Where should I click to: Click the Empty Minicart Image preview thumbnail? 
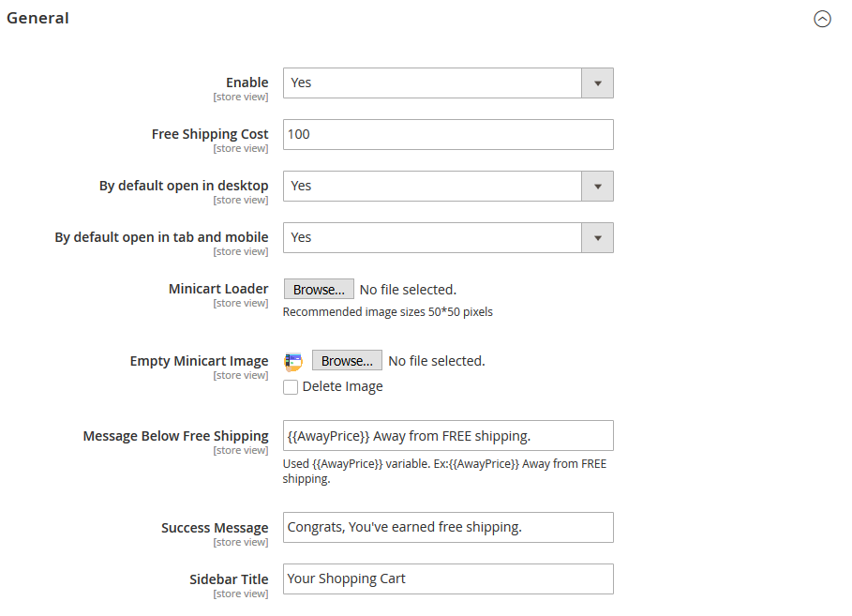[293, 361]
